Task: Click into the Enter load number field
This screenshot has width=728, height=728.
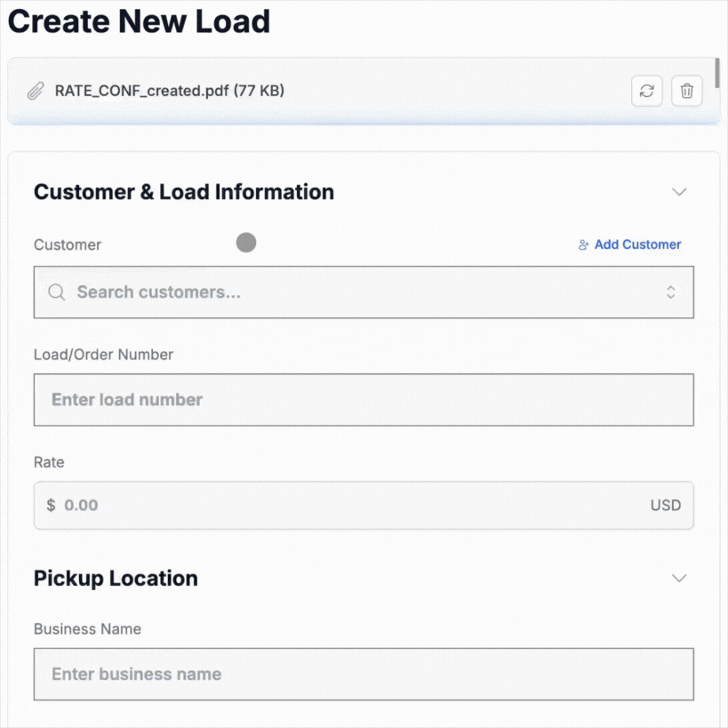Action: (364, 400)
